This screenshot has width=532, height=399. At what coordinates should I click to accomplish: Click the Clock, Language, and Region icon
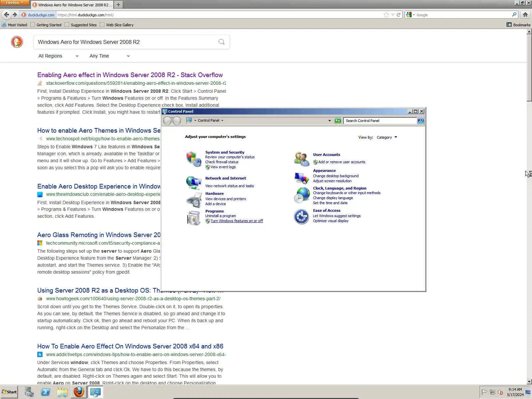(302, 195)
